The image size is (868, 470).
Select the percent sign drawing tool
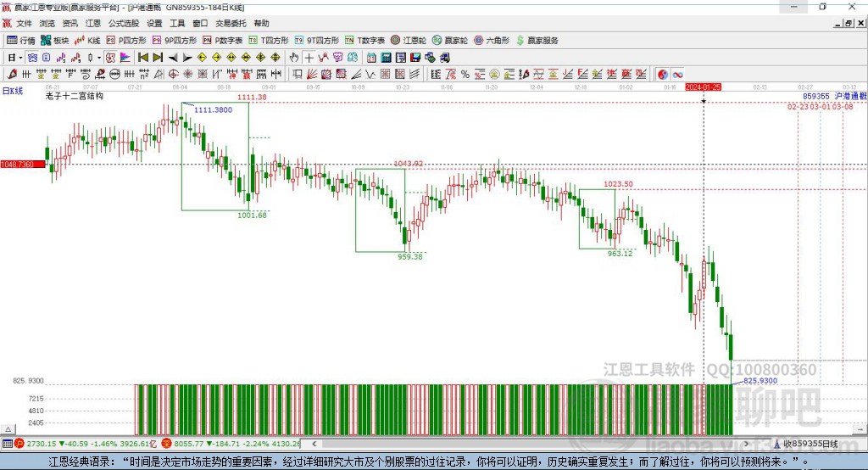[465, 75]
